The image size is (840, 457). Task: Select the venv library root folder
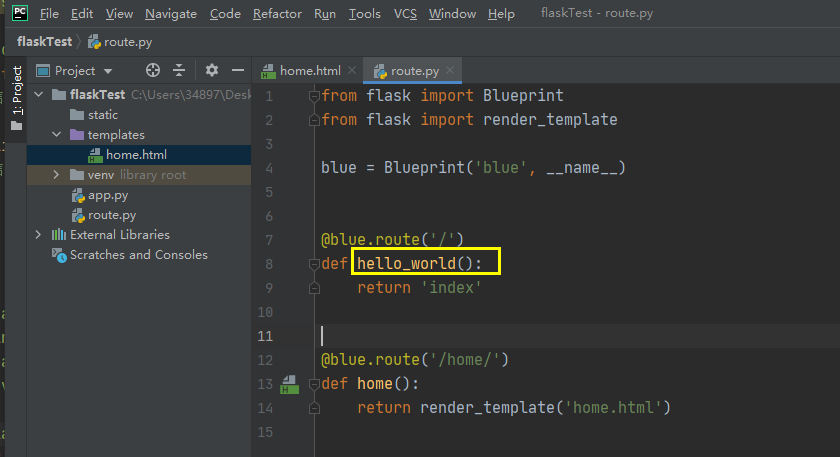coord(139,175)
